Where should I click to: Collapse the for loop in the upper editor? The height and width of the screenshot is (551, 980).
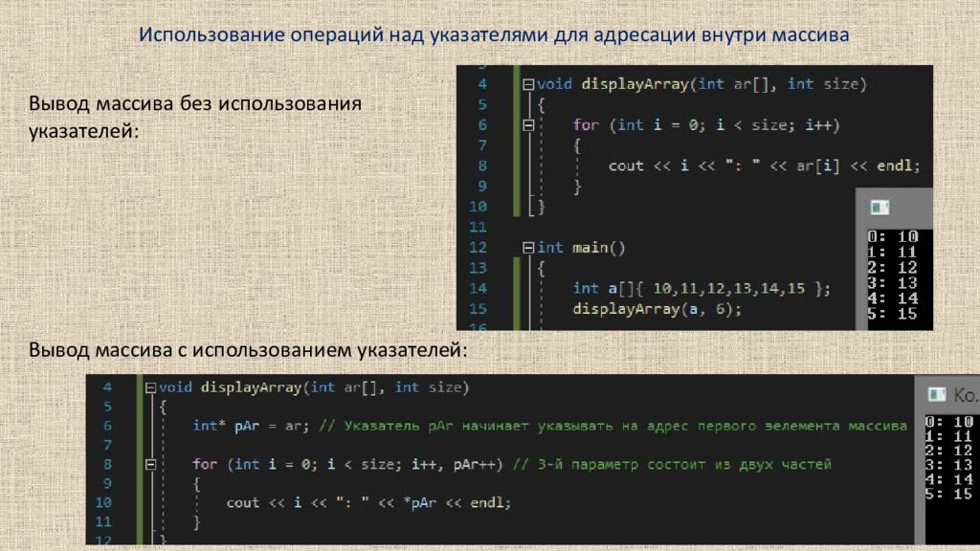tap(527, 125)
